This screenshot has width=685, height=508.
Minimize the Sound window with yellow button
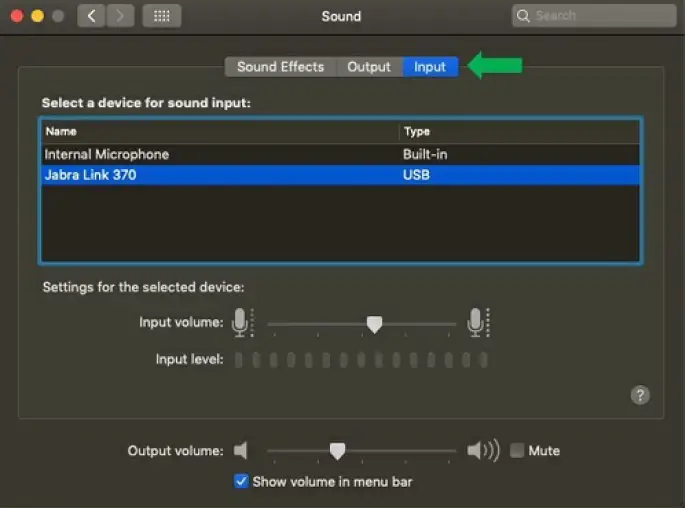[x=38, y=16]
